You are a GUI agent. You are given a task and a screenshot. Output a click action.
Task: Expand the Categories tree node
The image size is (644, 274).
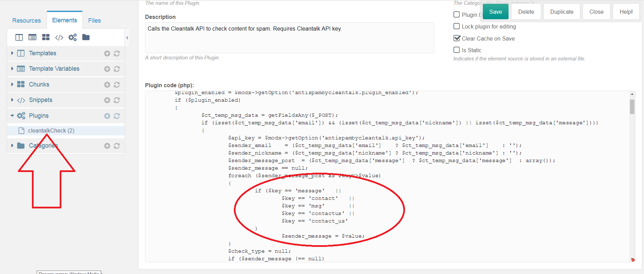(12, 146)
